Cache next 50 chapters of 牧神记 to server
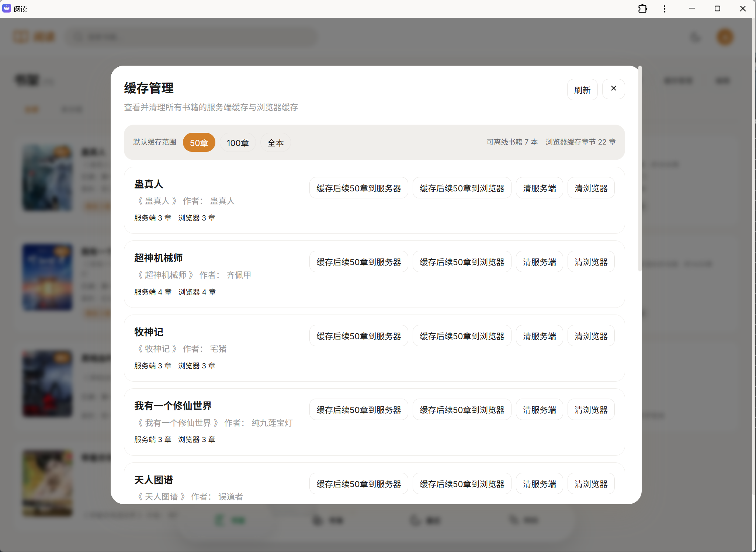This screenshot has width=756, height=552. point(358,336)
